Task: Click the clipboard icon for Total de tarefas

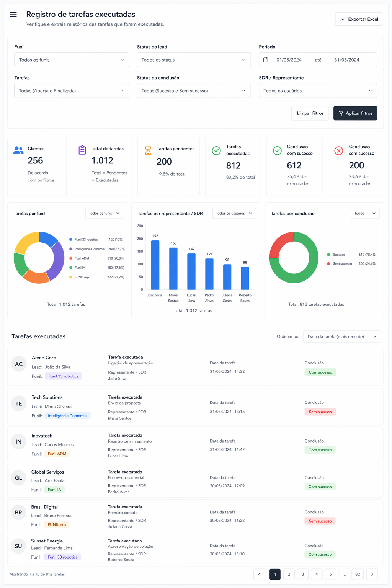Action: click(x=82, y=150)
